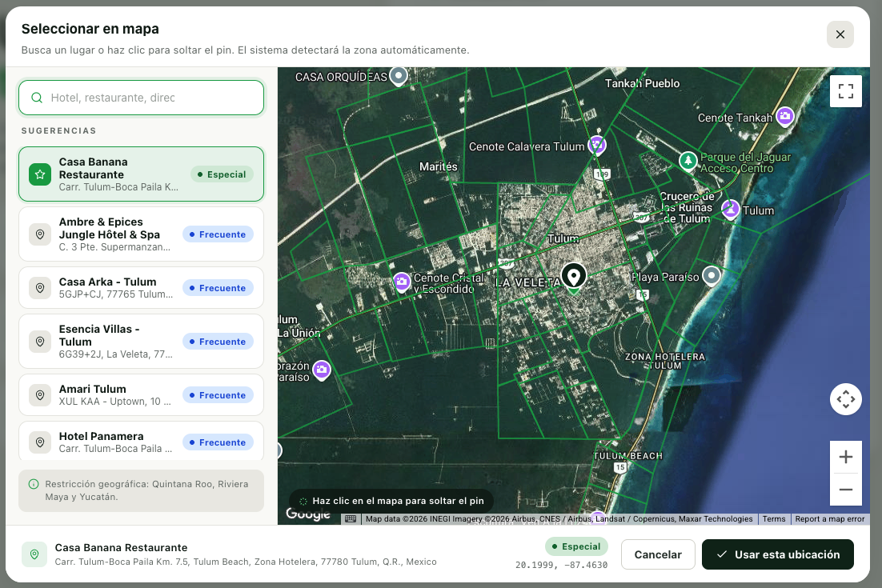
Task: Pick Esencia Villas - Tulum suggestion
Action: point(141,342)
